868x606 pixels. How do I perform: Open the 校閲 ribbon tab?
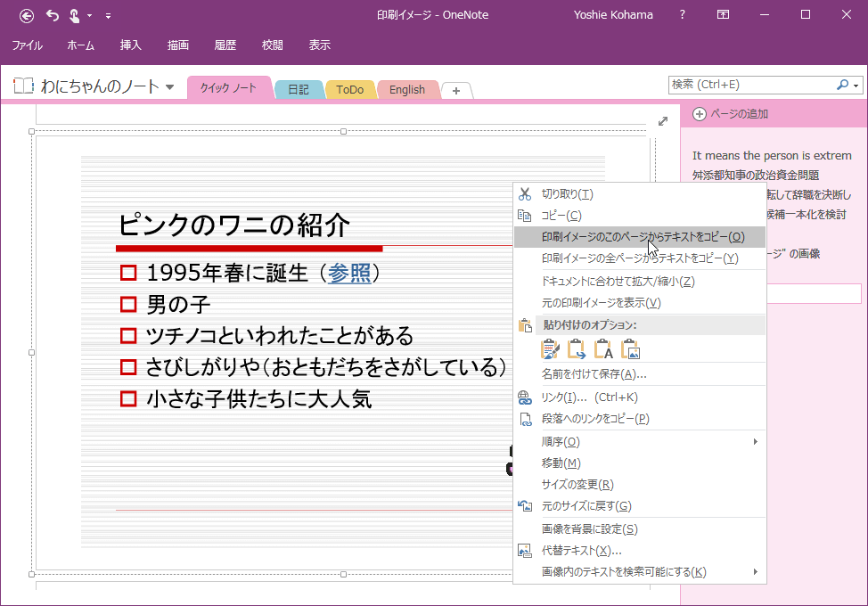[273, 45]
